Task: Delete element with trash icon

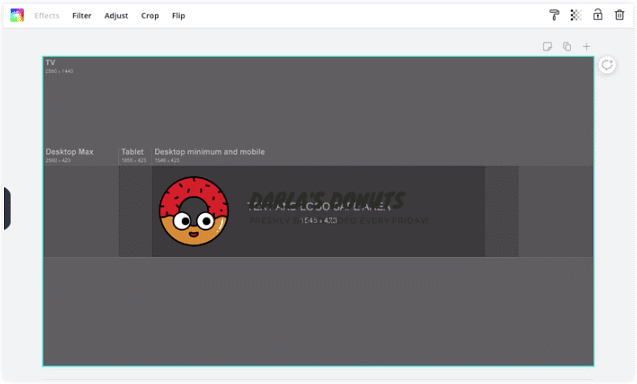Action: click(x=619, y=15)
